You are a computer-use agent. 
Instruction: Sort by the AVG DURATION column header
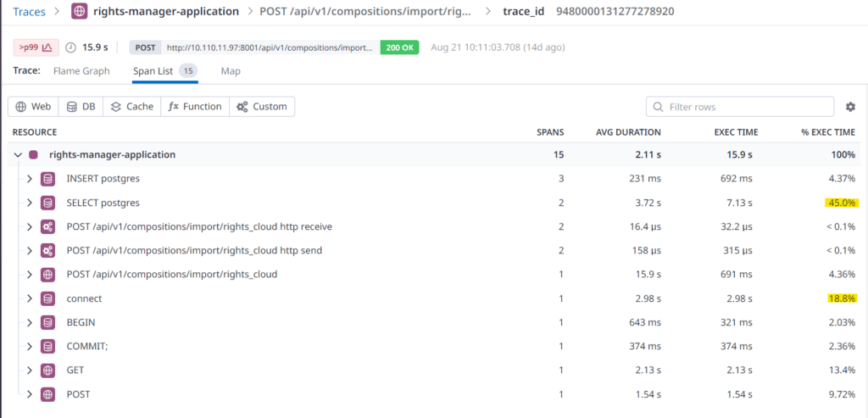pos(630,132)
